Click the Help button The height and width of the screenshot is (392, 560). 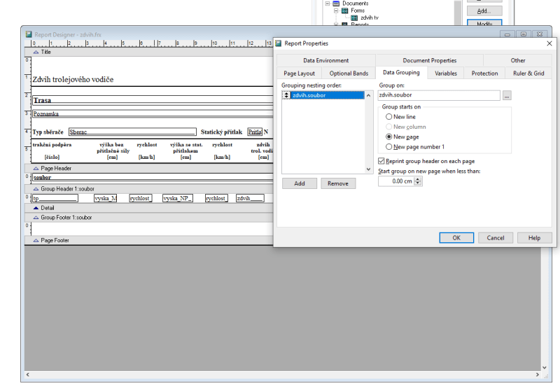pyautogui.click(x=534, y=238)
